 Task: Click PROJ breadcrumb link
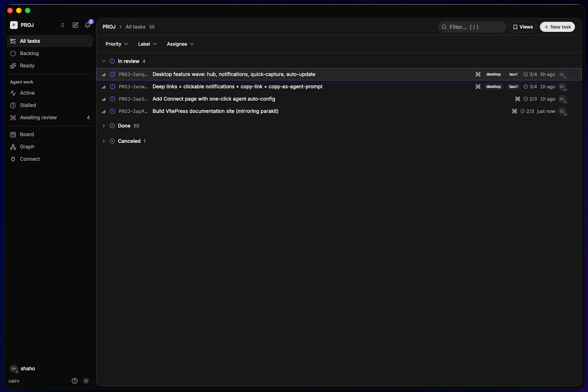click(109, 27)
